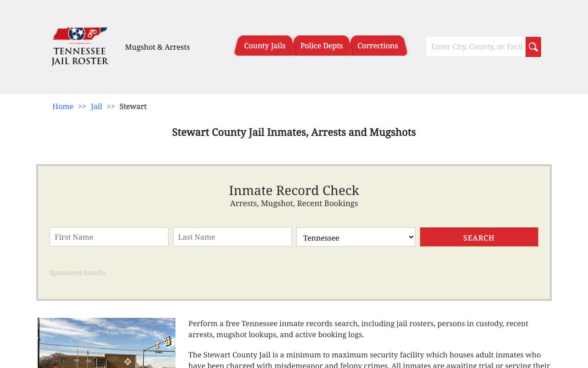This screenshot has width=588, height=368.
Task: Click the First Name input field
Action: point(109,237)
